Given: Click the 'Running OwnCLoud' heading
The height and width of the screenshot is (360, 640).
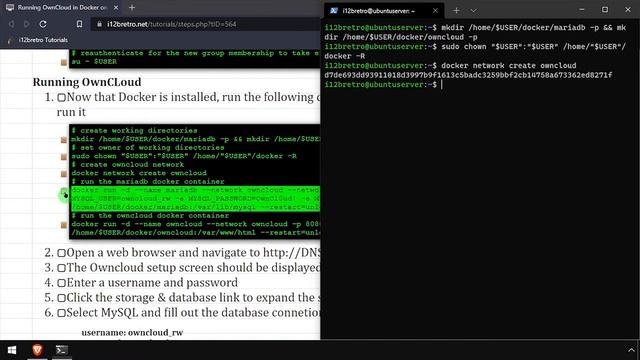Looking at the screenshot, I should [87, 82].
